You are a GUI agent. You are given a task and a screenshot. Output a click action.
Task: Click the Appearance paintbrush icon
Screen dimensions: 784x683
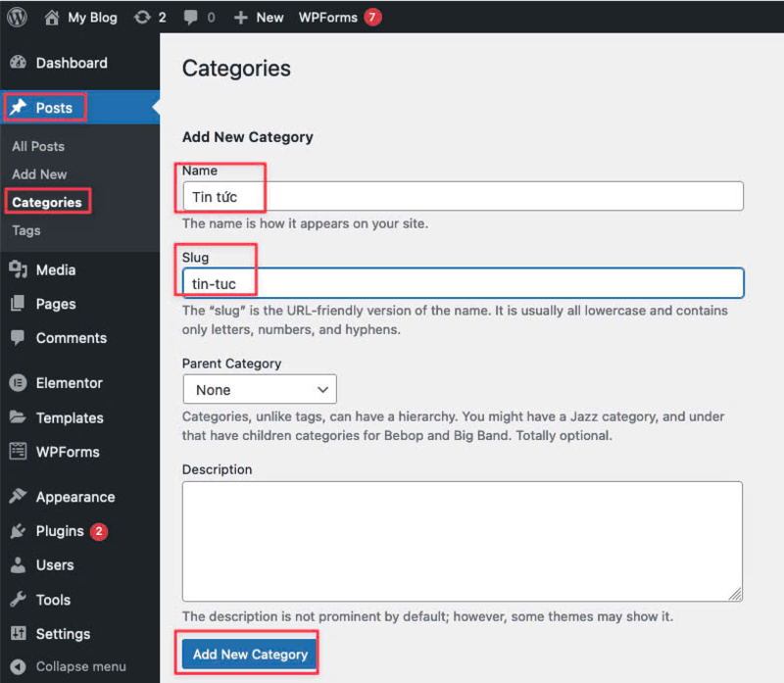pos(20,497)
